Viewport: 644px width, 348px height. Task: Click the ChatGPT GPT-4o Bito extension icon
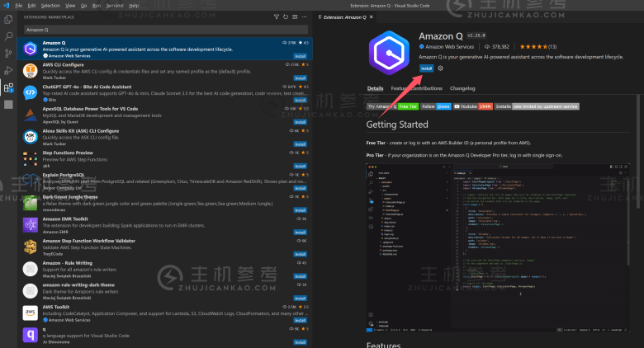(31, 93)
